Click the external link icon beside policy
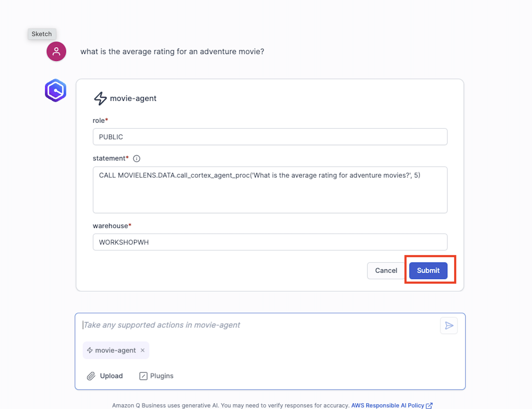 [429, 406]
